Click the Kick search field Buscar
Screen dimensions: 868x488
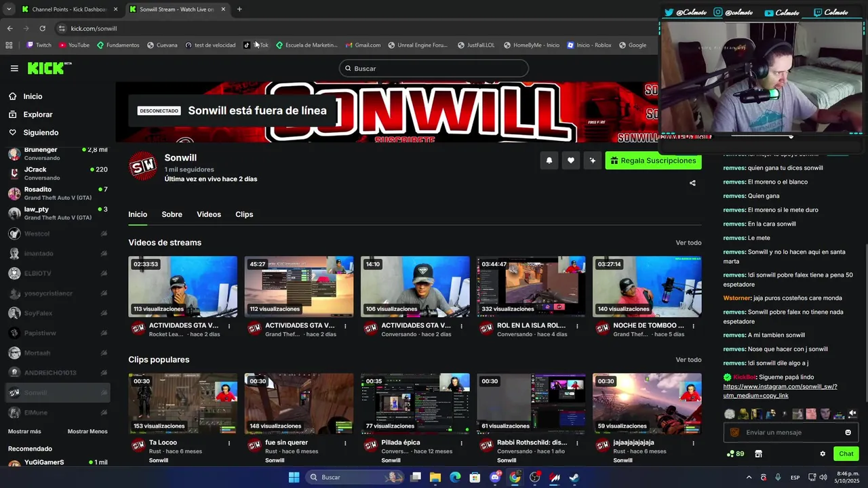coord(434,68)
